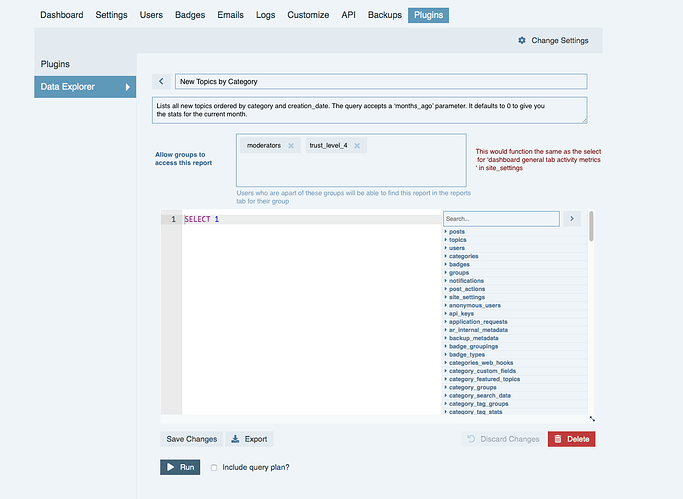
Task: Focus the schema Search field
Action: 501,219
